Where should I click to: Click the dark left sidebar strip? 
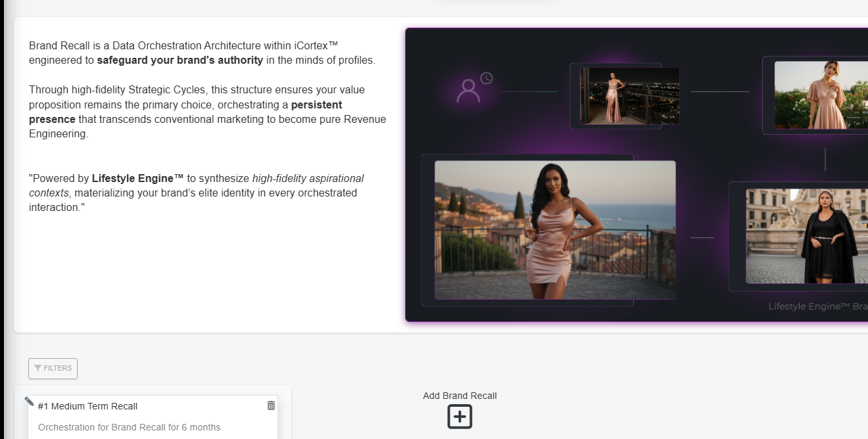point(2,219)
